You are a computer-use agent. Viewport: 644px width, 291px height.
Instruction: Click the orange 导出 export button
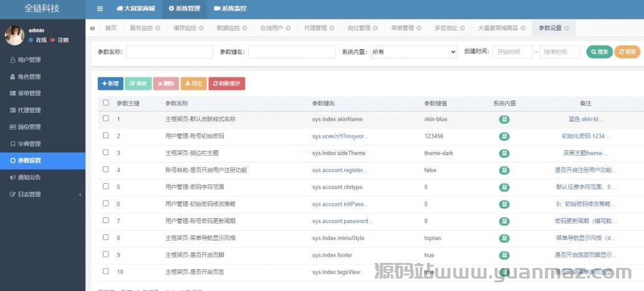(193, 83)
